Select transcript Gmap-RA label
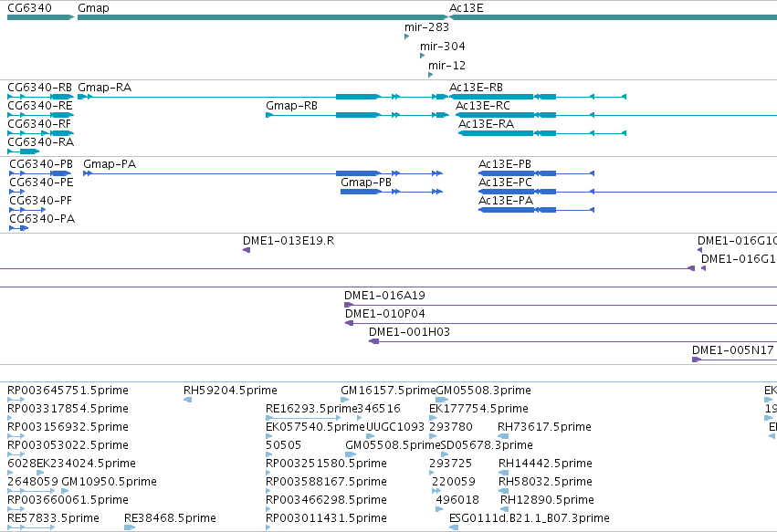Image resolution: width=777 pixels, height=532 pixels. tap(105, 88)
